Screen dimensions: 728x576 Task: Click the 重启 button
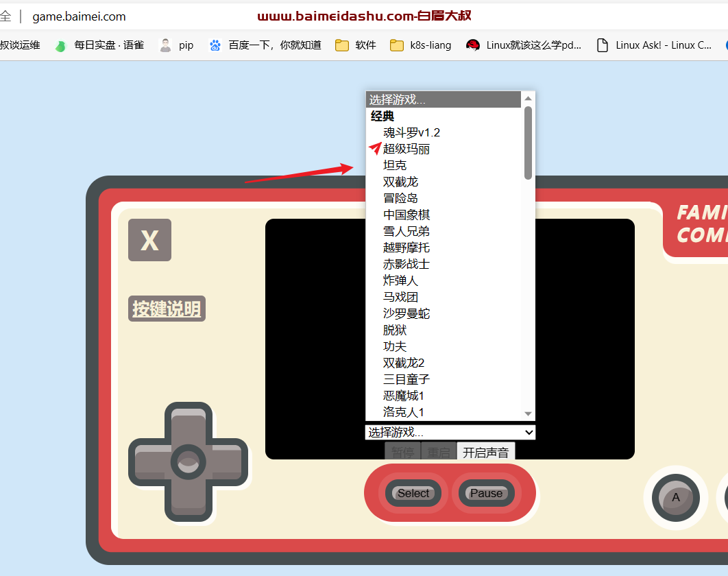(439, 453)
